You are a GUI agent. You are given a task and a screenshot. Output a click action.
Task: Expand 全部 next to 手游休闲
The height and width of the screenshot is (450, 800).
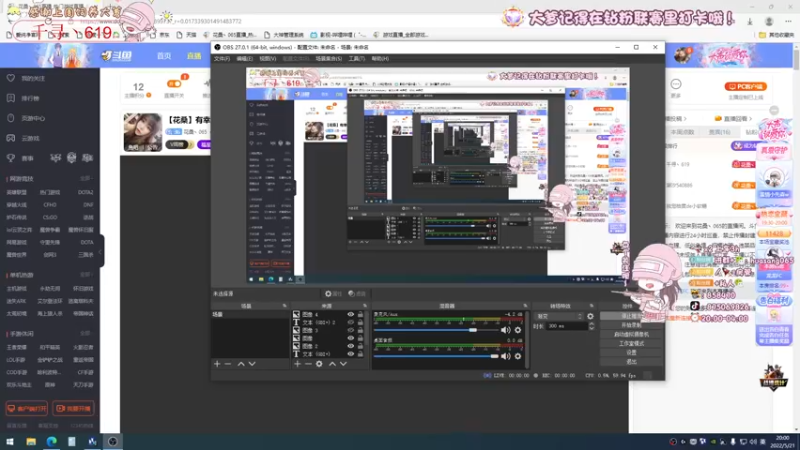click(86, 333)
